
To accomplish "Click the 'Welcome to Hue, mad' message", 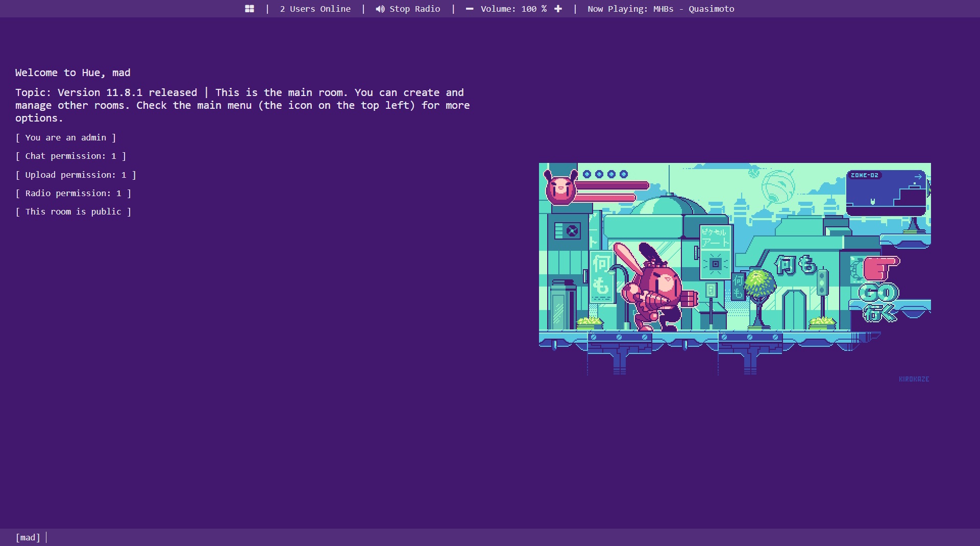I will click(72, 73).
